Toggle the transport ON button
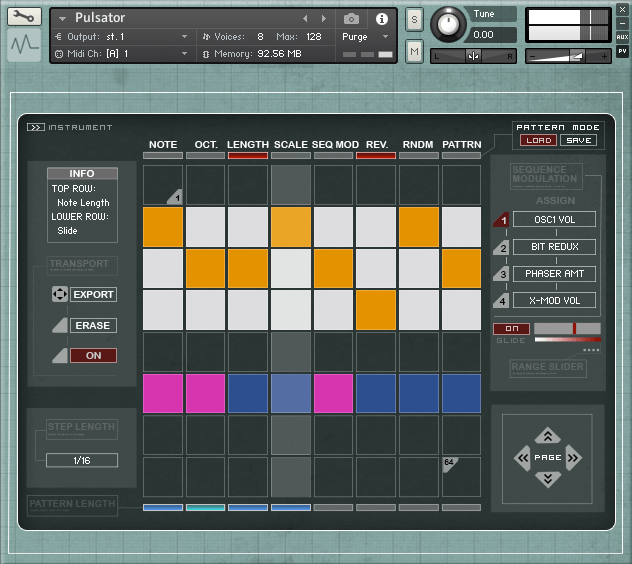 coord(93,355)
